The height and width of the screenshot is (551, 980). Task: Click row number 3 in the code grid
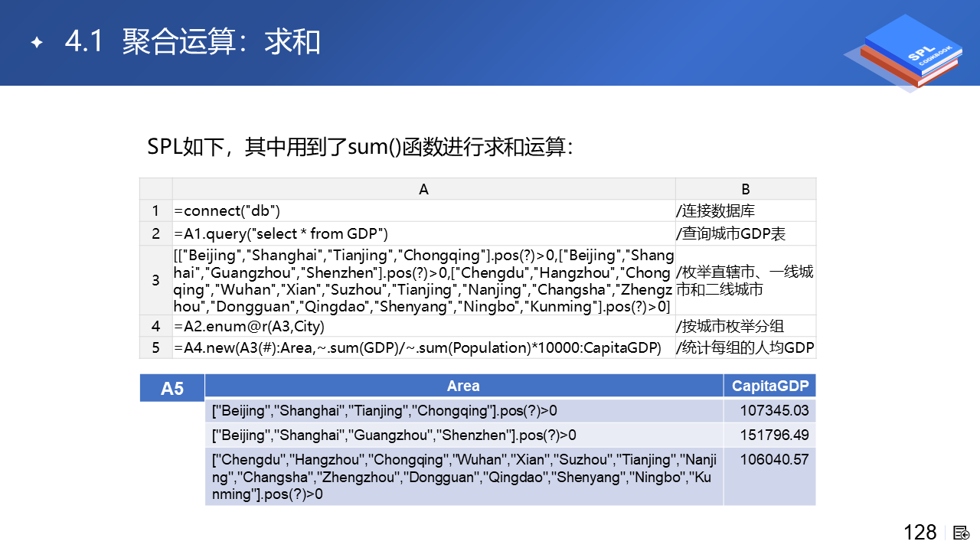click(x=156, y=280)
